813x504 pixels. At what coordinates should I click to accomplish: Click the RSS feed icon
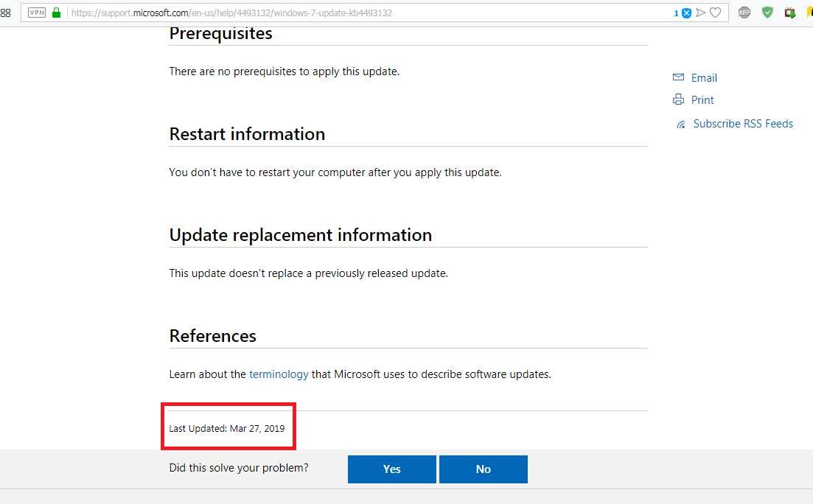tap(681, 125)
